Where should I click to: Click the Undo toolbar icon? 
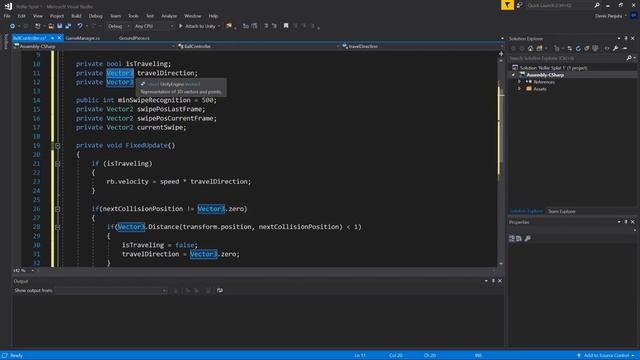[x=80, y=26]
